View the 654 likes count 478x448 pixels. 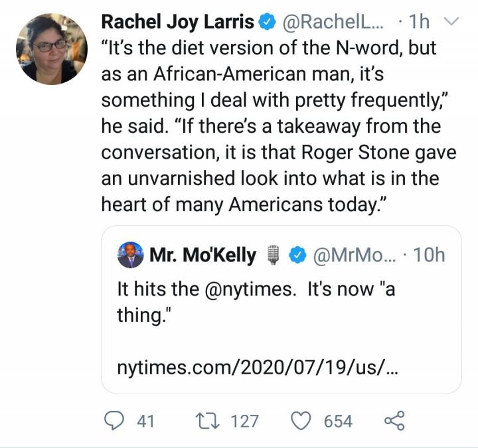click(x=338, y=421)
